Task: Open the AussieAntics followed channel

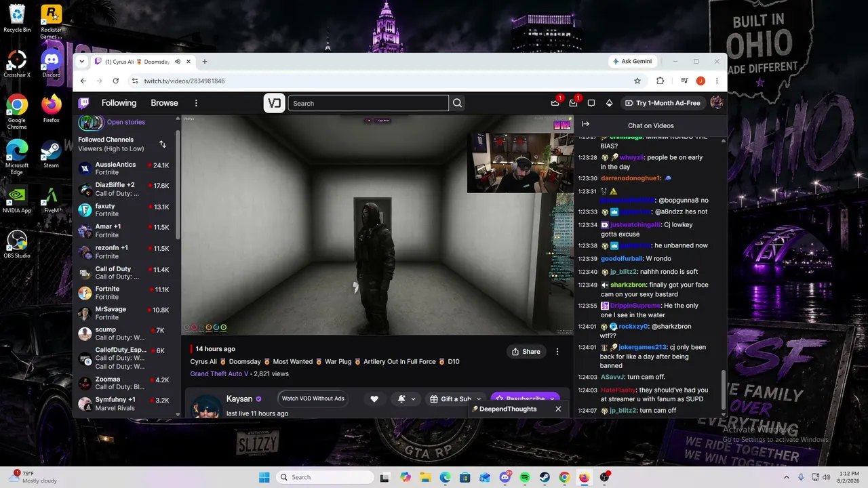Action: [x=126, y=168]
